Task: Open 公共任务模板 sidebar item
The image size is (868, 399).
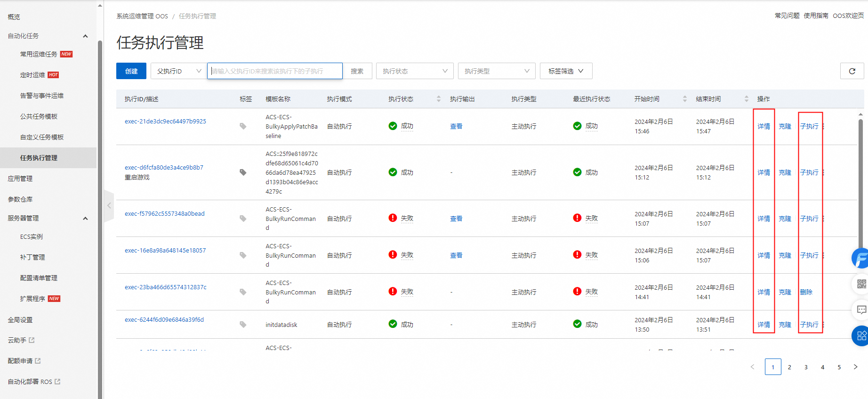Action: [x=39, y=116]
